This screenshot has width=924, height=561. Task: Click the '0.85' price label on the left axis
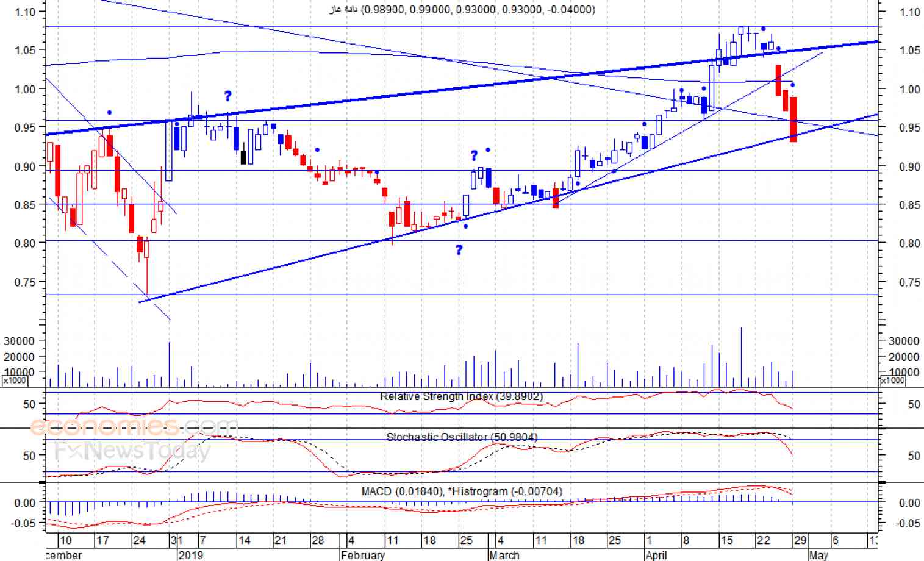(25, 205)
